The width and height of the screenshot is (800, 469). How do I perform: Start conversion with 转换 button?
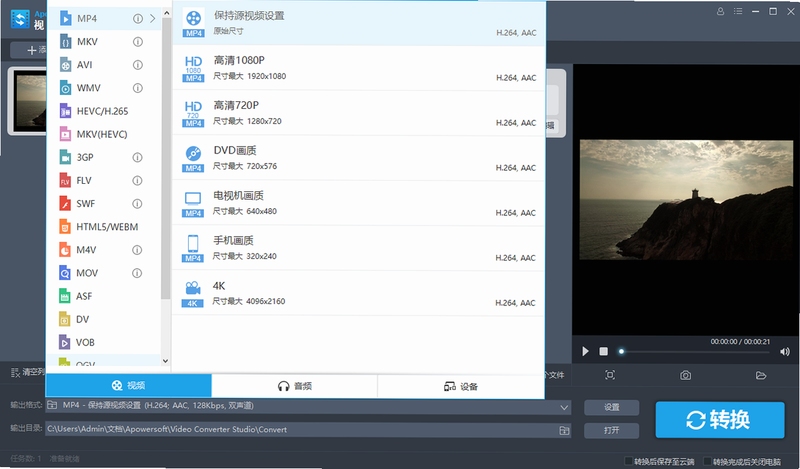719,419
